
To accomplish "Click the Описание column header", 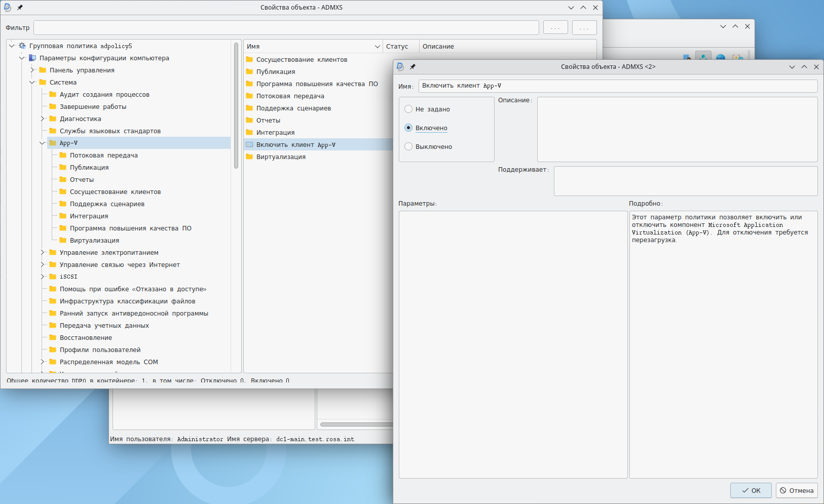I will [x=438, y=47].
